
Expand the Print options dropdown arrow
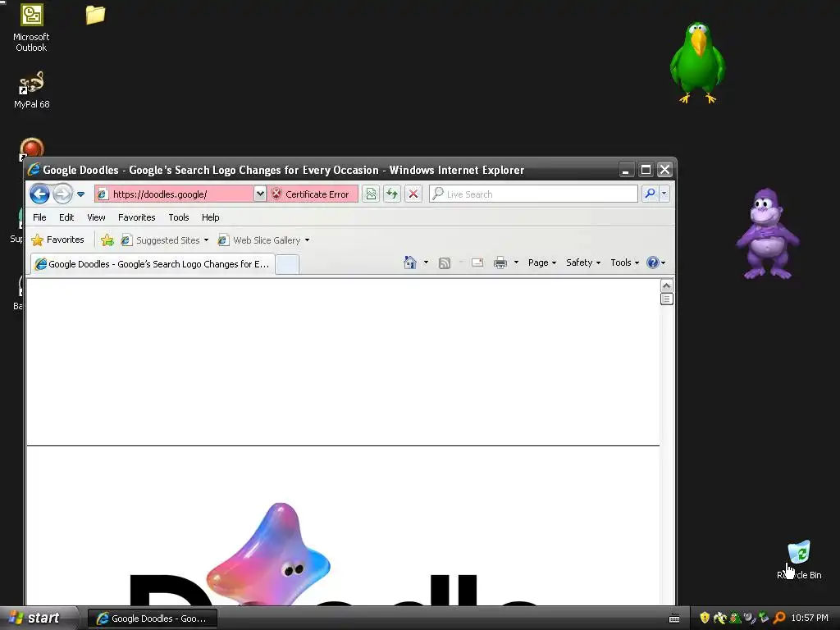coord(517,262)
